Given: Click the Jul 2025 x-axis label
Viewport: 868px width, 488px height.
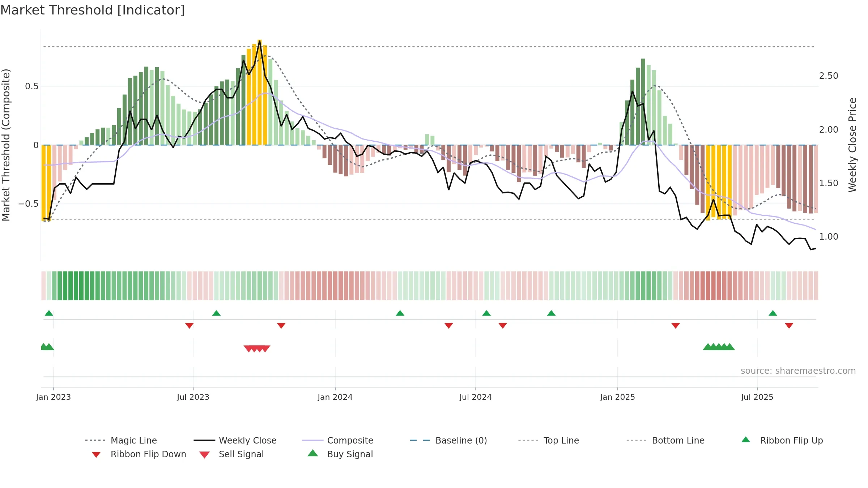Looking at the screenshot, I should click(x=757, y=397).
